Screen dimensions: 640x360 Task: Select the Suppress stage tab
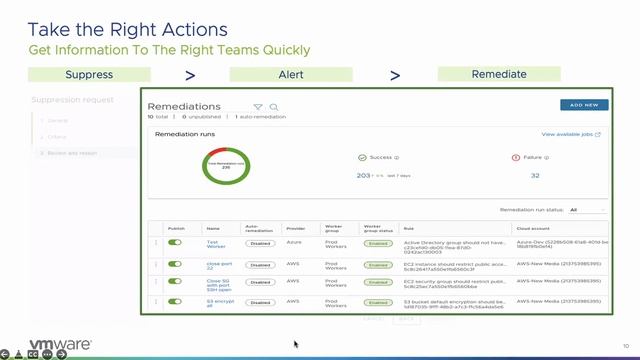[x=89, y=75]
